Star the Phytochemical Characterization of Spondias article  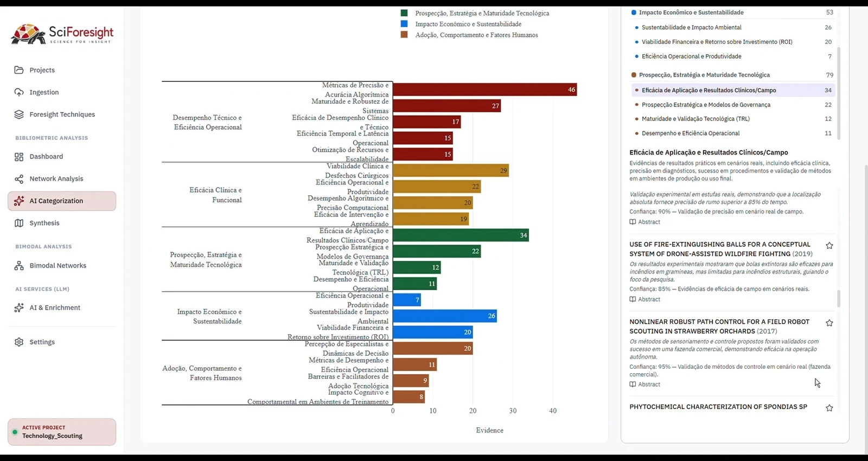click(829, 408)
